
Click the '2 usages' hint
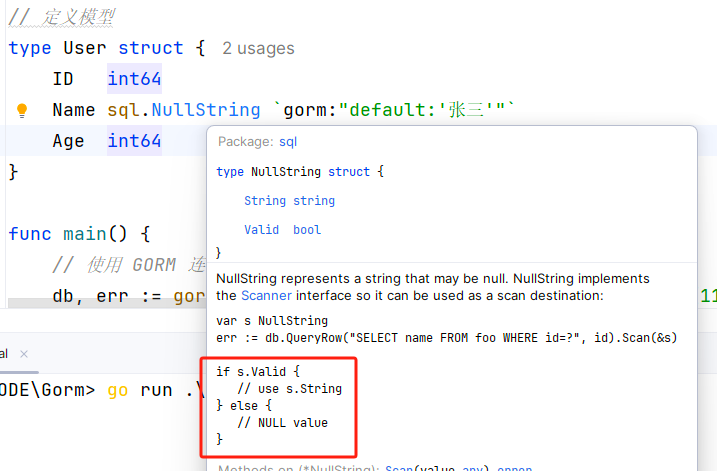258,48
